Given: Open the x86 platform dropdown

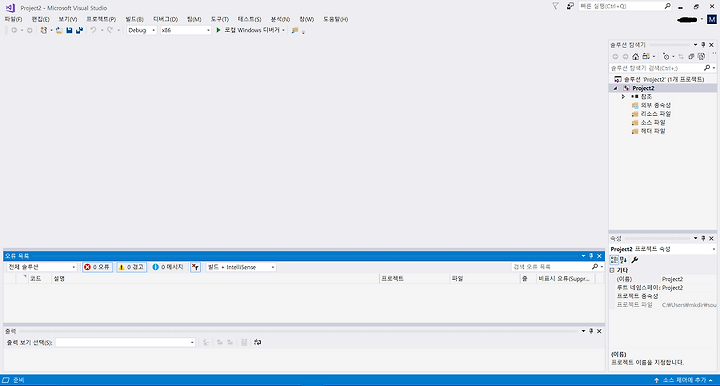Looking at the screenshot, I should point(186,30).
